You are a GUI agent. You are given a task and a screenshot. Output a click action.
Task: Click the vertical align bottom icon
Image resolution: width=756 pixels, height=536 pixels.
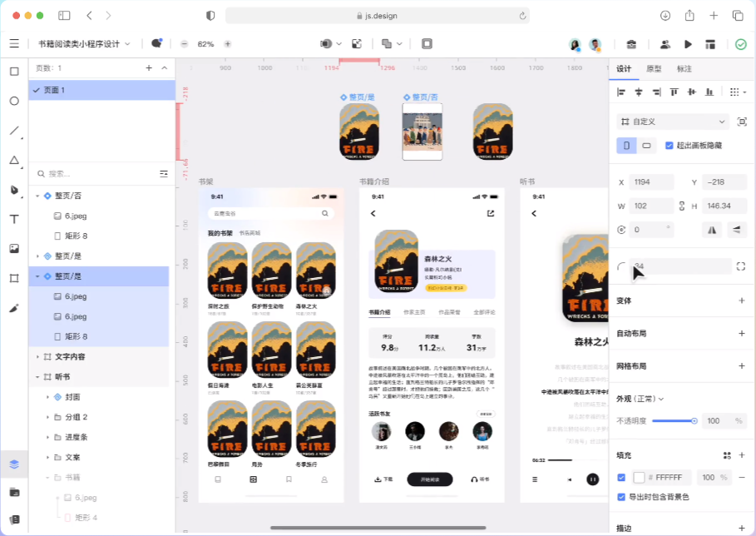[709, 92]
